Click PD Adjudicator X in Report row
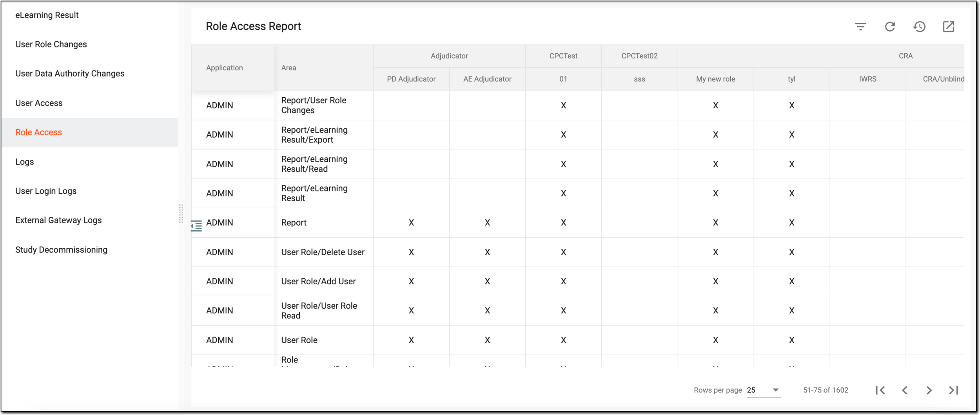Screen dimensions: 980x415 [x=411, y=223]
